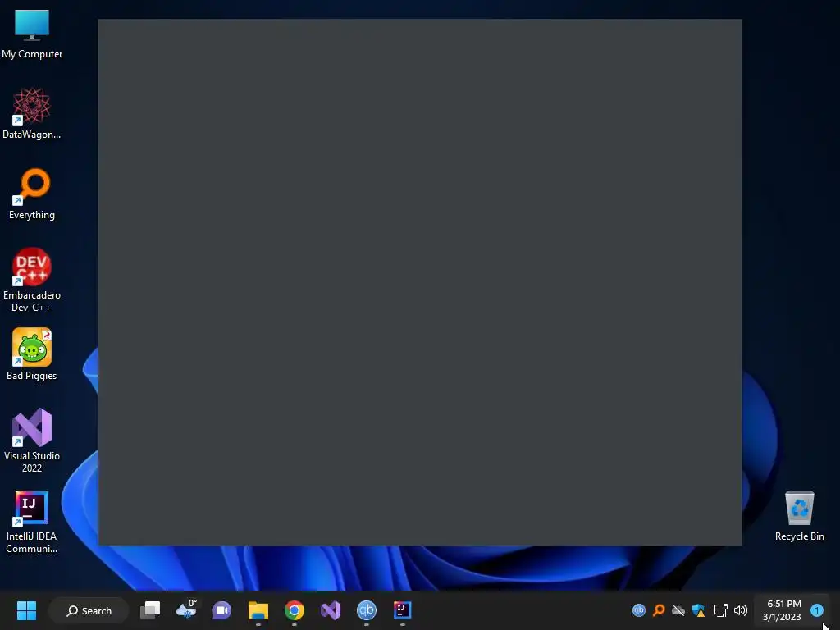The width and height of the screenshot is (840, 630).
Task: Select the Everything search desktop shortcut
Action: [x=32, y=194]
